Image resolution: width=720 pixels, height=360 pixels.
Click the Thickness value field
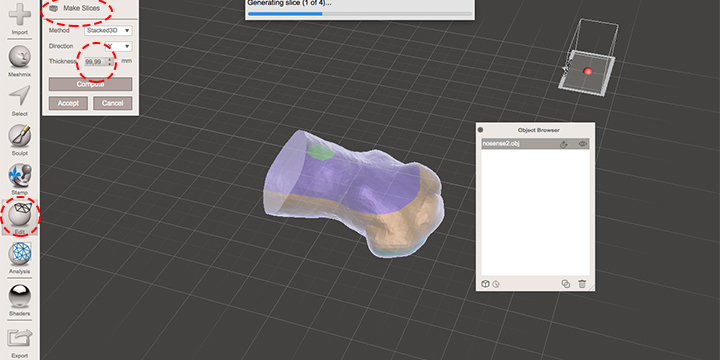pos(96,62)
